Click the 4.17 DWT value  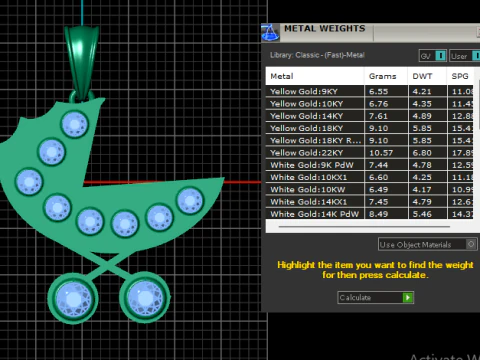pyautogui.click(x=422, y=189)
